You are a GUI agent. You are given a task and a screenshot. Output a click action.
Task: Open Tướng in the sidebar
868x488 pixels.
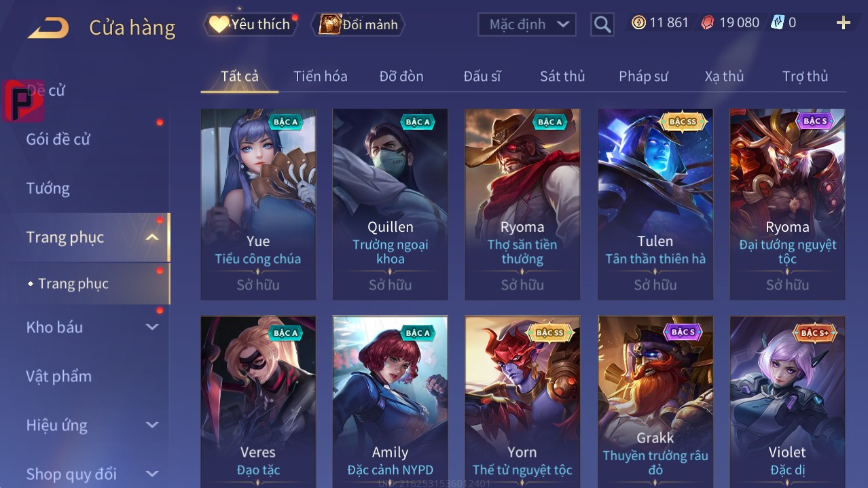point(48,188)
